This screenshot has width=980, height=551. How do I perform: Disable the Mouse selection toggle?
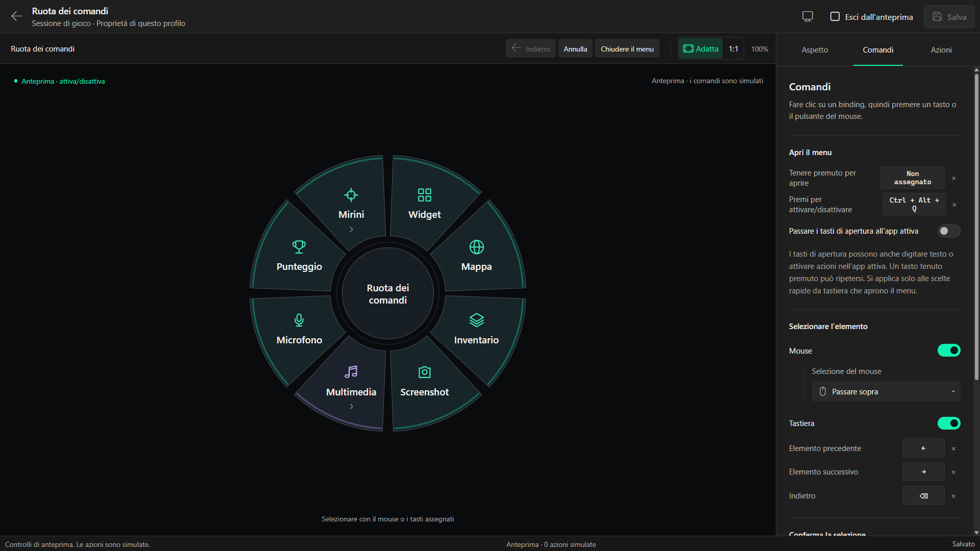point(949,350)
